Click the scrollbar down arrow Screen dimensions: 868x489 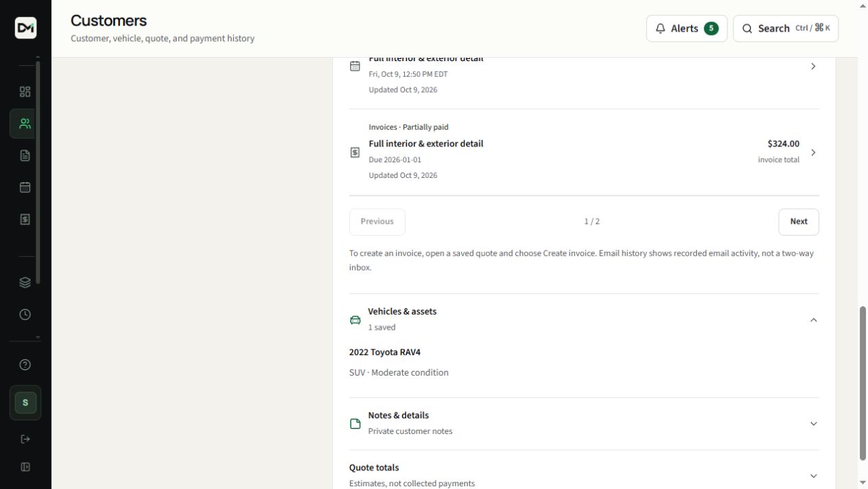pyautogui.click(x=863, y=484)
